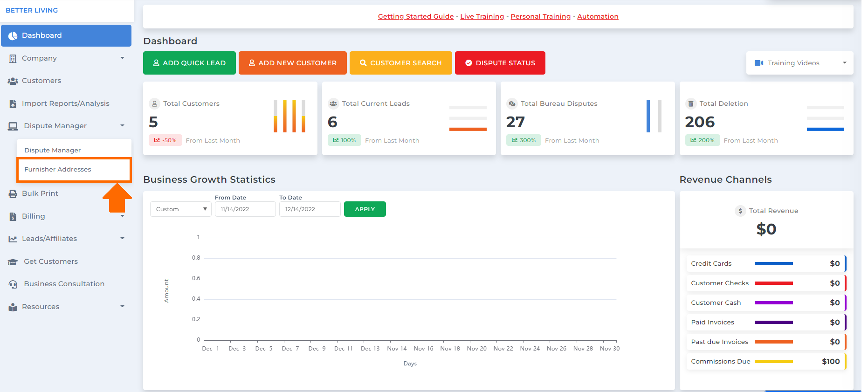Viewport: 868px width, 392px height.
Task: Open the Live Training link
Action: pyautogui.click(x=482, y=16)
